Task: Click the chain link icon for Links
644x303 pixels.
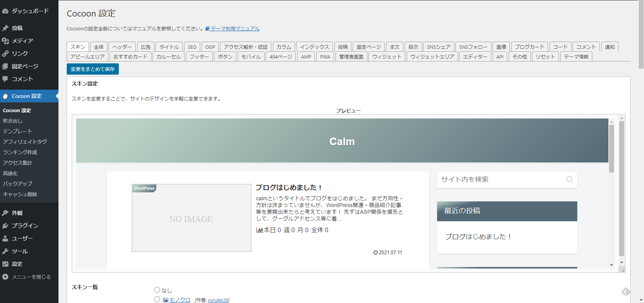Action: (x=5, y=54)
